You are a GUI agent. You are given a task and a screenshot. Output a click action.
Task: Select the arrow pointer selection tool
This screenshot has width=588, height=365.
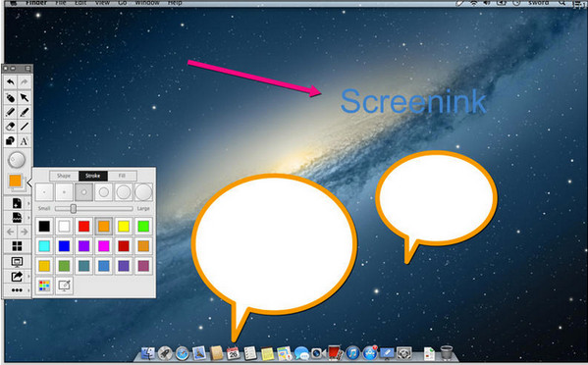24,97
